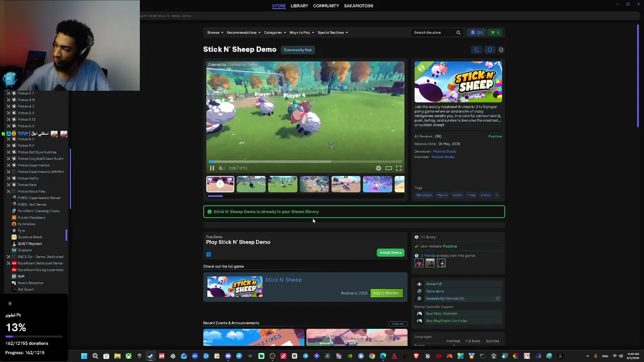
Task: Select Proton Experimental in library sidebar
Action: (x=34, y=165)
